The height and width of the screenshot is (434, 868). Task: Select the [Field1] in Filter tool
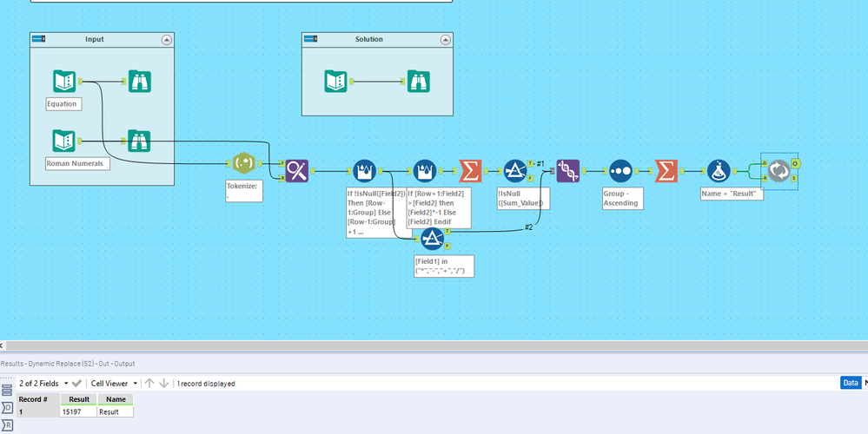tap(433, 239)
